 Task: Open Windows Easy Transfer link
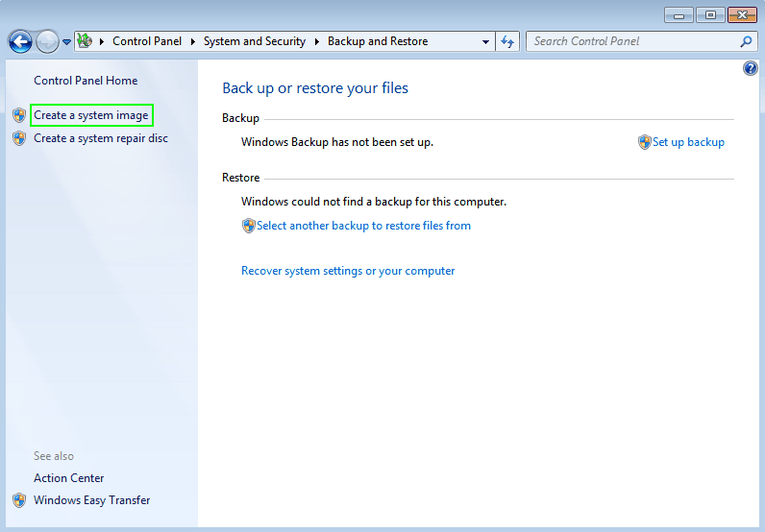pos(91,500)
